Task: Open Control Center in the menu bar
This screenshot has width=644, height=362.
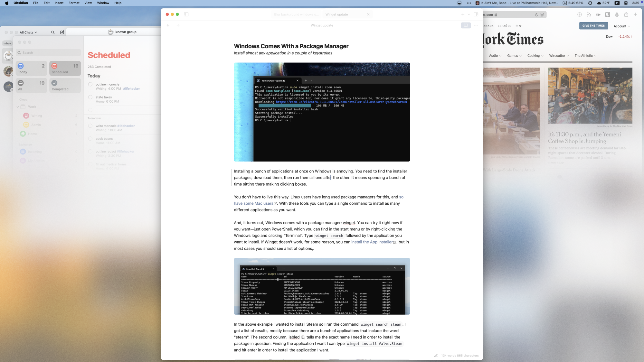Action: [x=626, y=3]
